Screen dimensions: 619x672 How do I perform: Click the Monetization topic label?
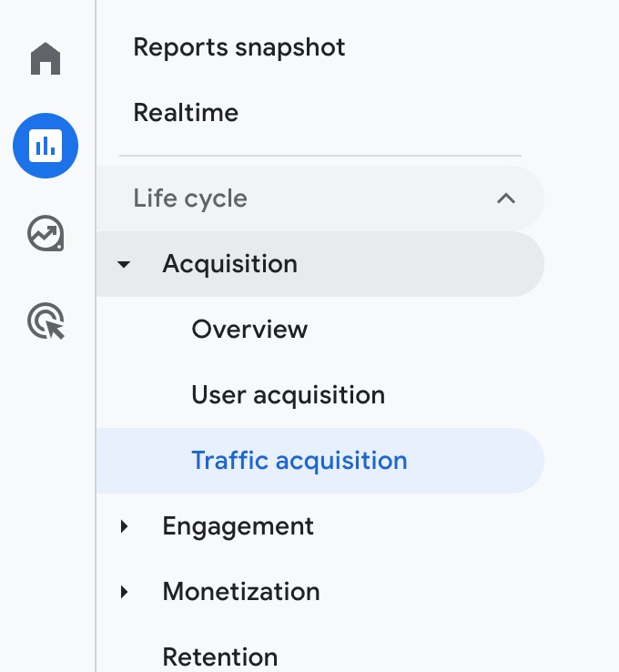point(241,592)
